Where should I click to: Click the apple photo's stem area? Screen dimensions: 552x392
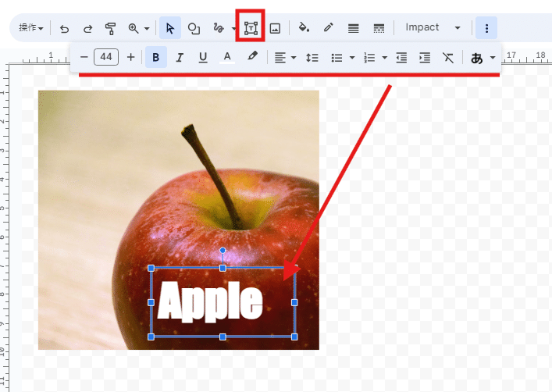(x=212, y=176)
